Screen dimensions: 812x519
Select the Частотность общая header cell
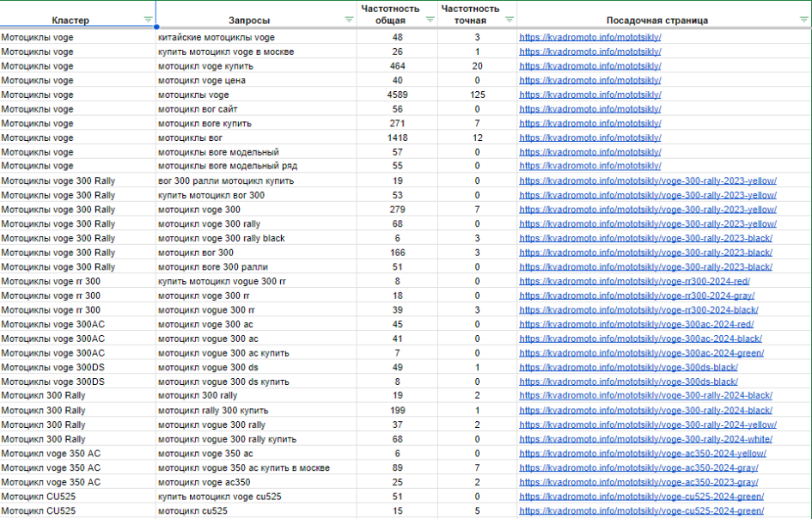pyautogui.click(x=397, y=14)
